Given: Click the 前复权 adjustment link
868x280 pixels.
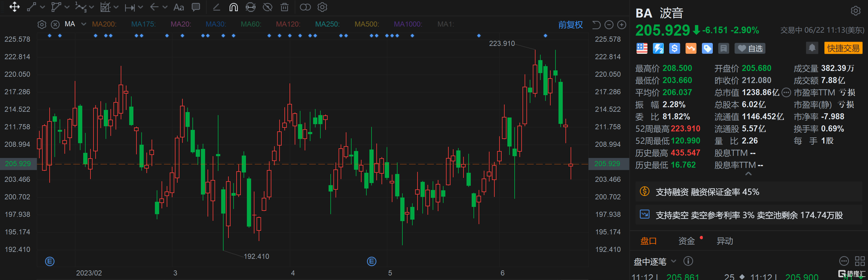Looking at the screenshot, I should (x=570, y=25).
